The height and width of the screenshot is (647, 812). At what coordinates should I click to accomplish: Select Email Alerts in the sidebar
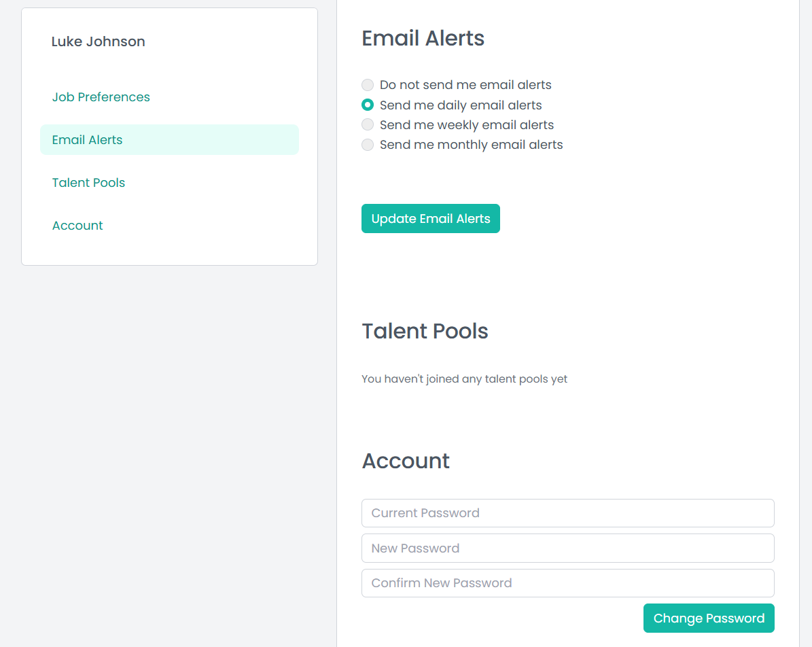click(x=87, y=140)
